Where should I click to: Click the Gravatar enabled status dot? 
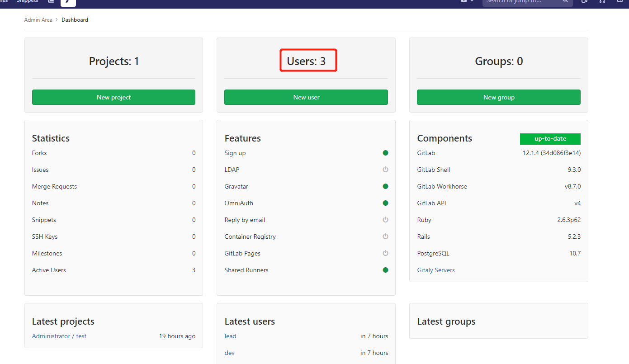(x=385, y=186)
